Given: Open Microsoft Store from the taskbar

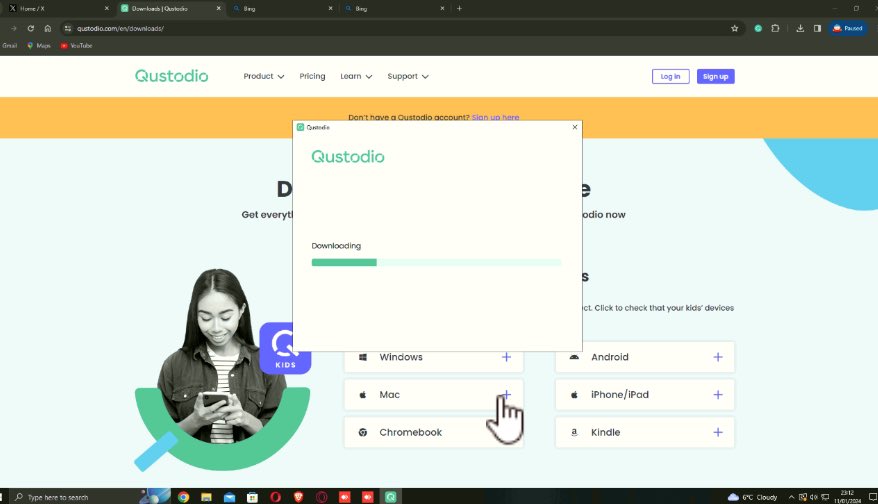Looking at the screenshot, I should tap(253, 497).
